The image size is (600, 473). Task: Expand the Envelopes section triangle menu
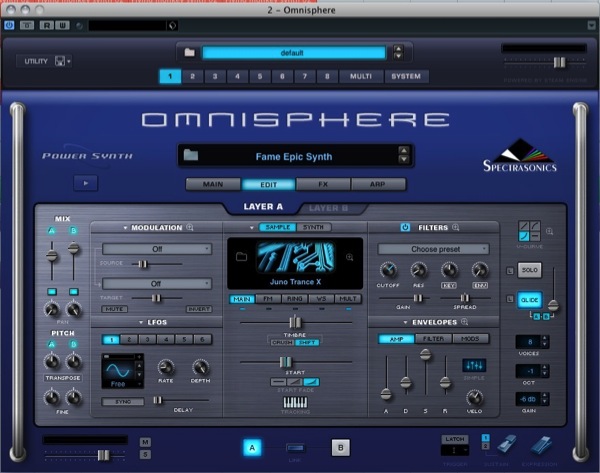click(405, 322)
